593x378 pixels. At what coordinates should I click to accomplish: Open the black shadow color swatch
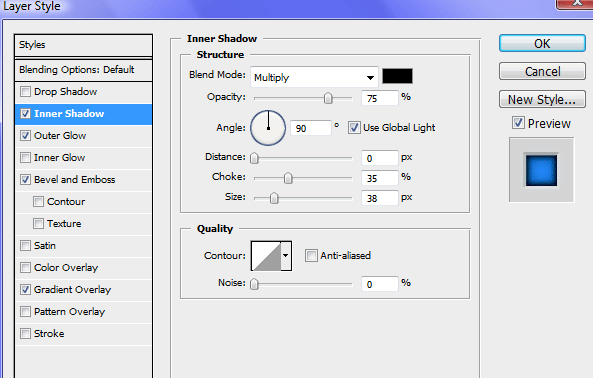click(397, 76)
